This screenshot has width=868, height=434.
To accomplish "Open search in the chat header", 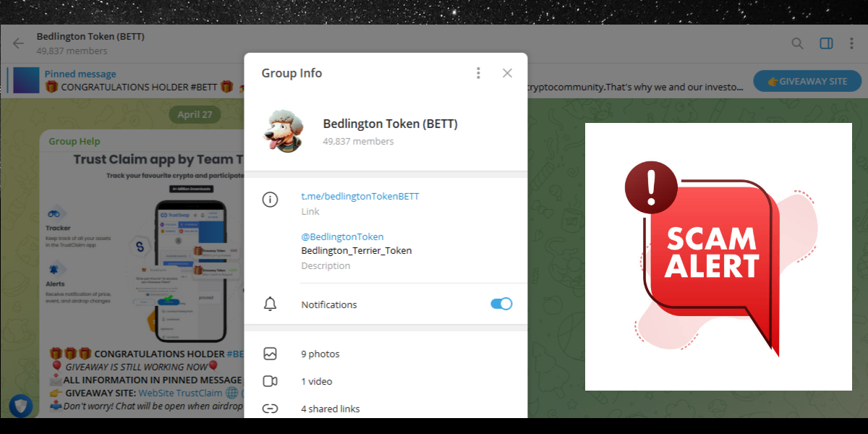I will pos(797,43).
